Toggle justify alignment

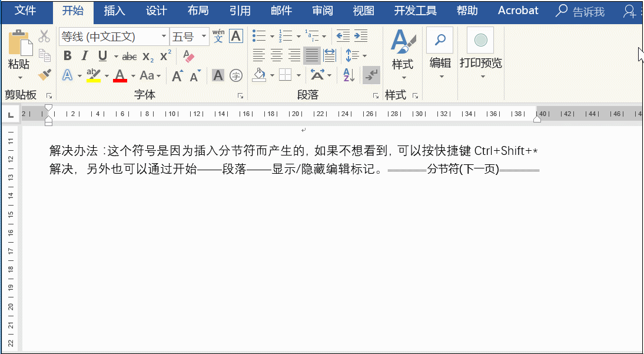(x=312, y=55)
